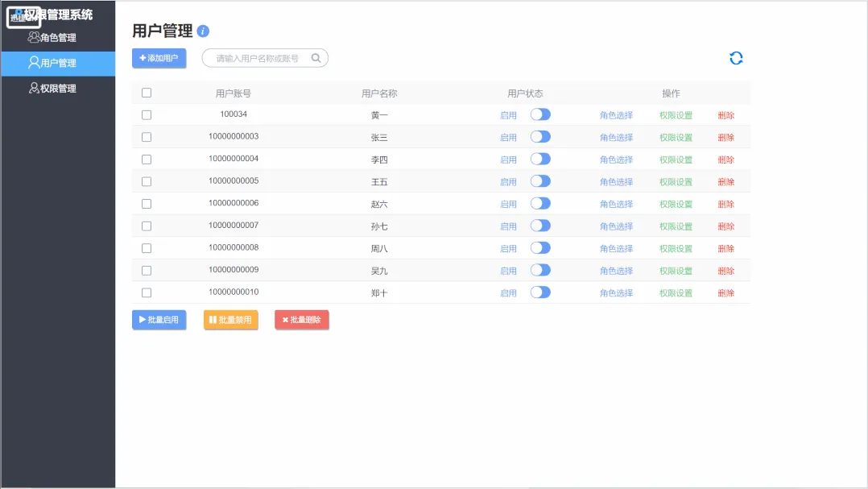Click the 用户状态 column header
Image resolution: width=868 pixels, height=489 pixels.
525,93
